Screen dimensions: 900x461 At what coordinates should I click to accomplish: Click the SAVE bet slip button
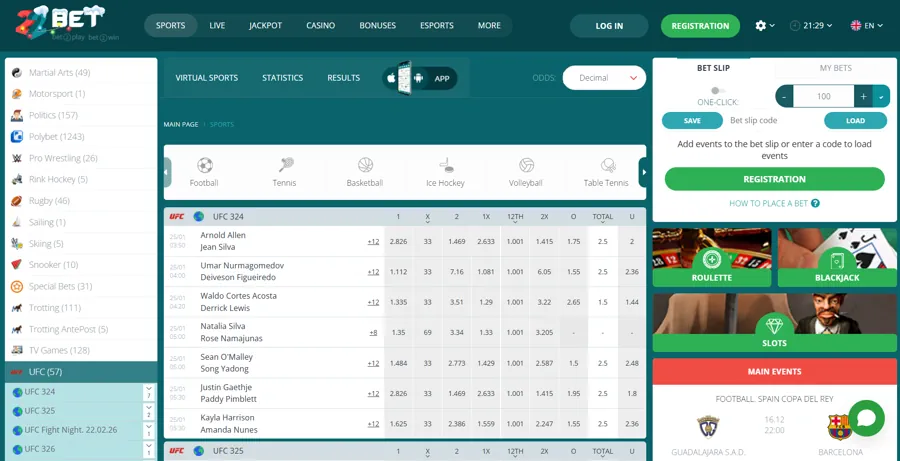click(692, 121)
